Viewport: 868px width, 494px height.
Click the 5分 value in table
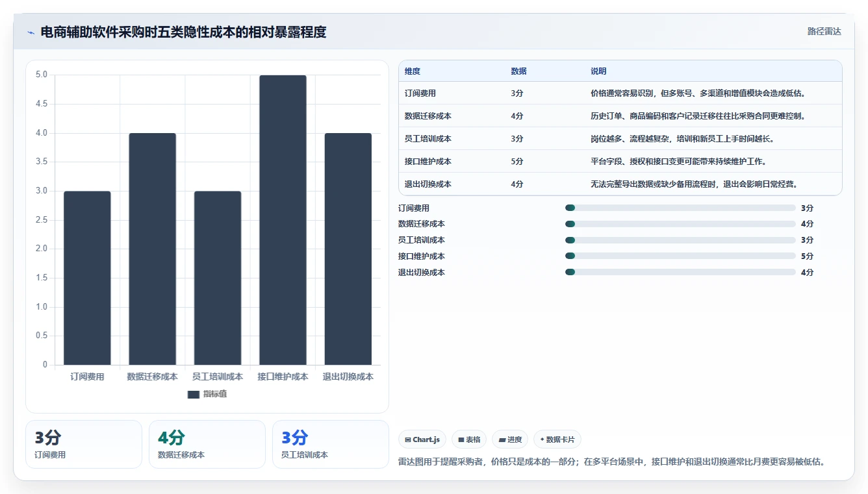coord(517,162)
